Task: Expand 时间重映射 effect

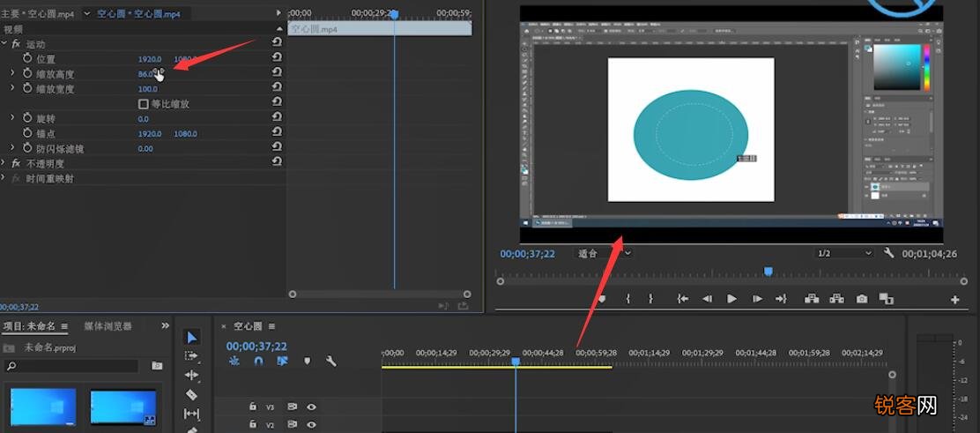Action: tap(4, 178)
